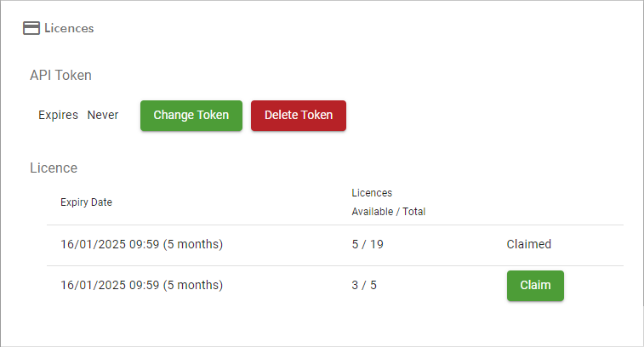Click (5 months) in the 3 / 5 row

[193, 286]
